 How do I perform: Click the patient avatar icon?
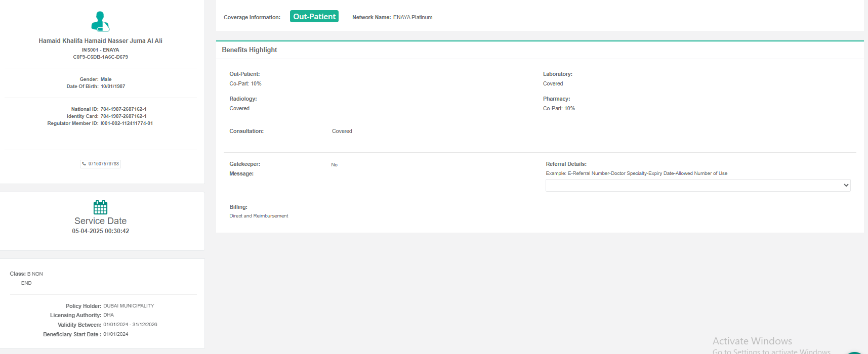coord(100,22)
